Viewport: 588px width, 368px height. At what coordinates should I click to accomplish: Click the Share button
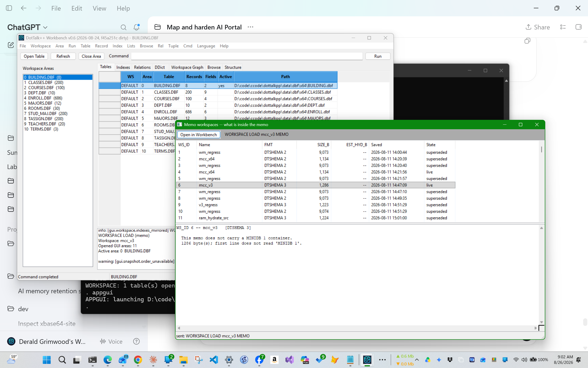[537, 27]
